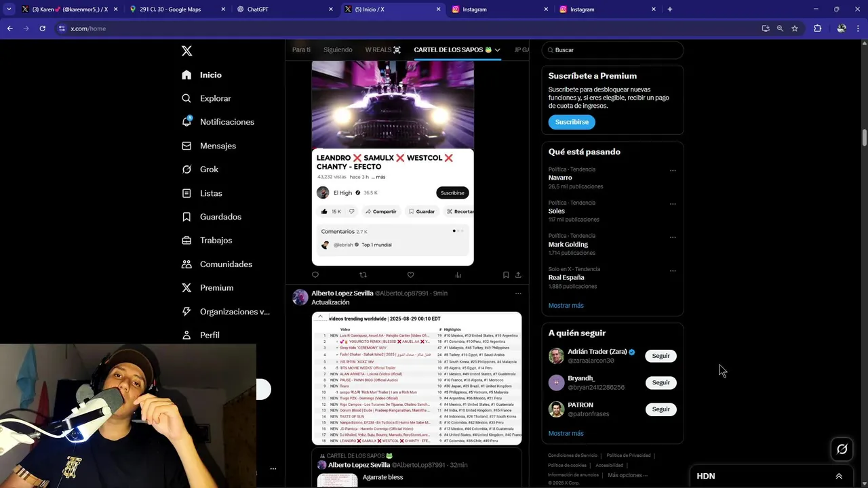
Task: Open the worldwide trending videos chart image
Action: (x=416, y=378)
